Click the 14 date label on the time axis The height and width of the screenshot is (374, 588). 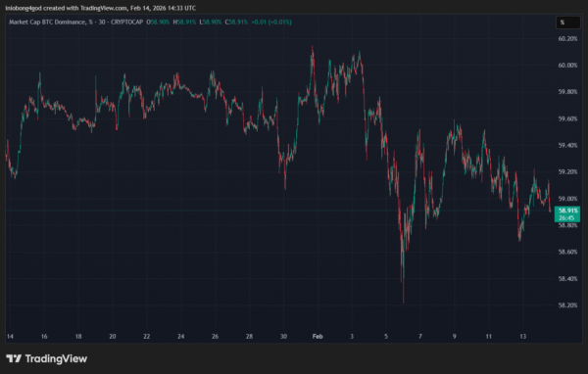coord(10,337)
